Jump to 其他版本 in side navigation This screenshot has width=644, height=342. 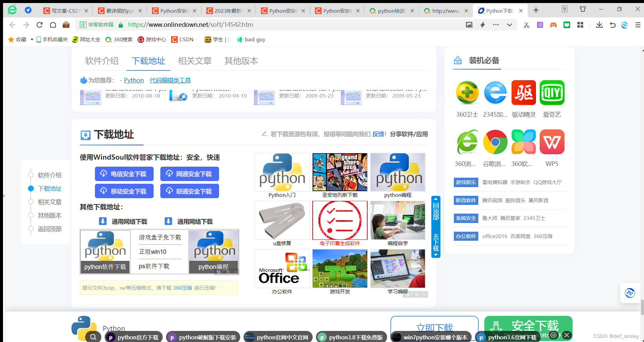tap(50, 215)
